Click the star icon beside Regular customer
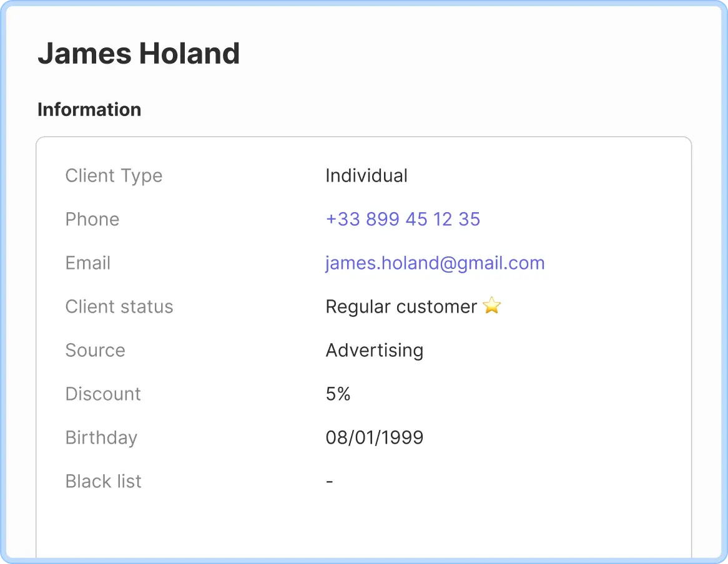The image size is (728, 564). pos(491,306)
